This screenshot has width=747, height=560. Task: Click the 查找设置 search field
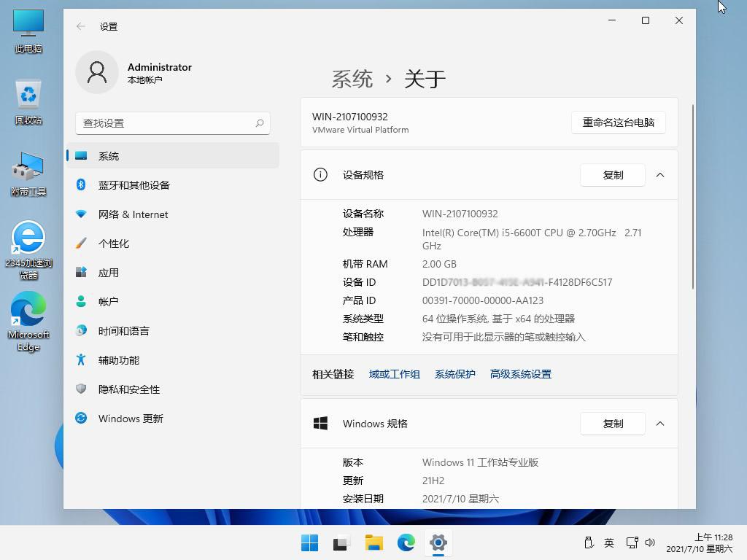(x=172, y=123)
